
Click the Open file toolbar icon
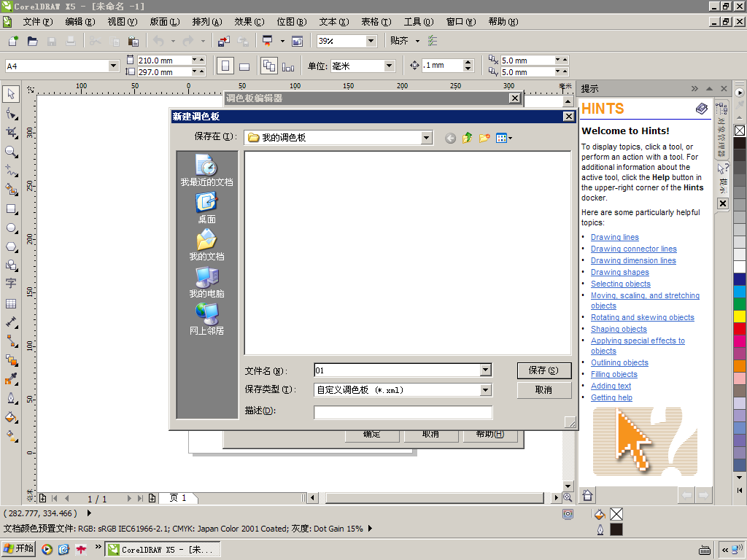coord(32,41)
